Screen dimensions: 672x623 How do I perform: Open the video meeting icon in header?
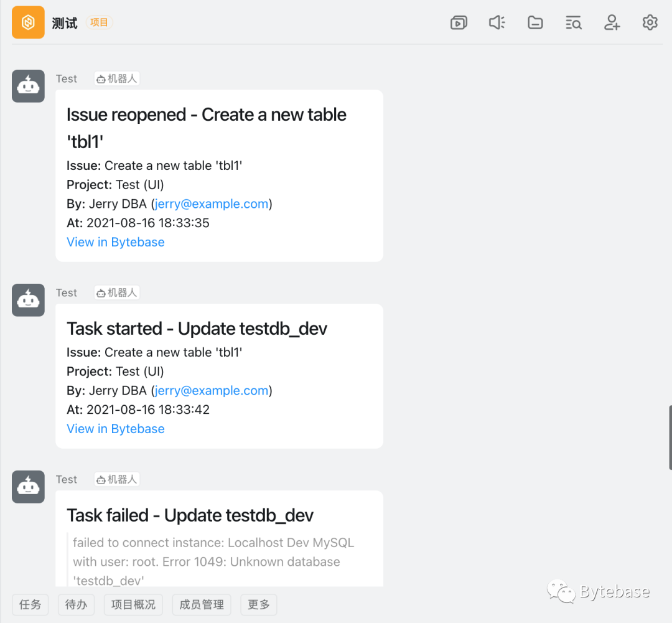[459, 22]
